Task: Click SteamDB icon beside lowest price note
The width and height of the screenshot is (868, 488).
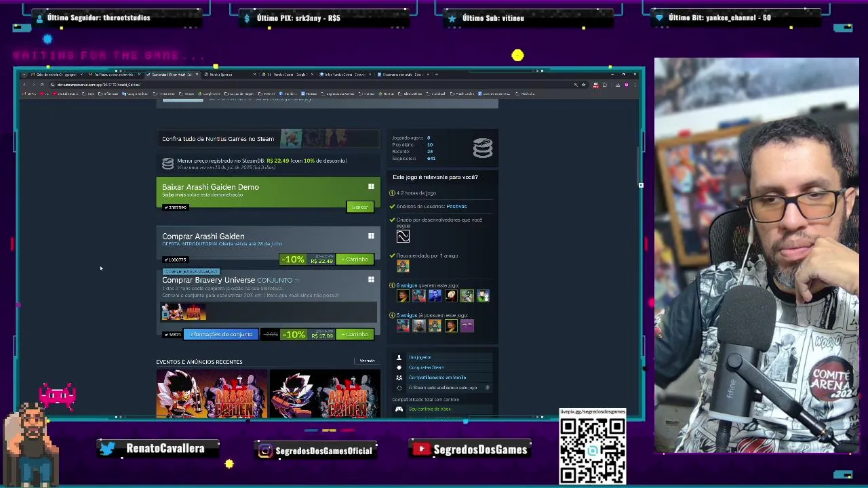Action: (167, 164)
